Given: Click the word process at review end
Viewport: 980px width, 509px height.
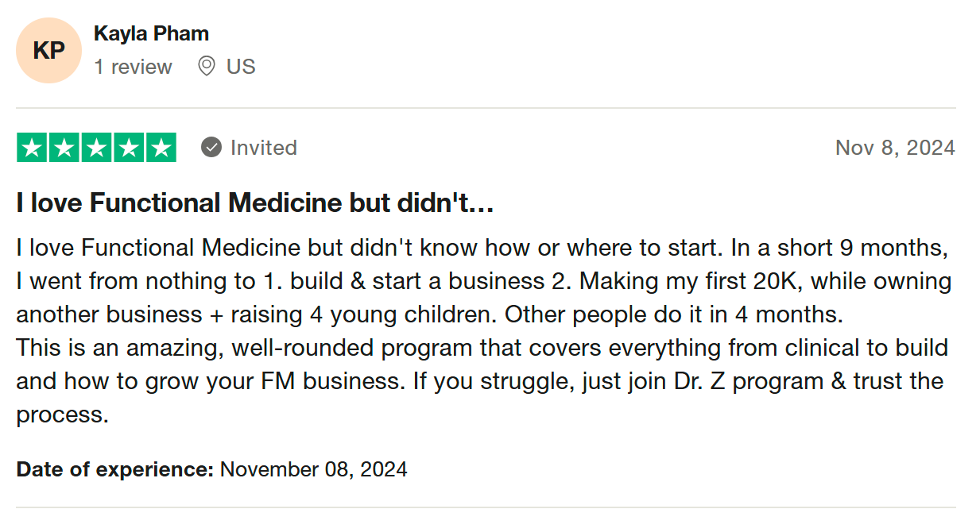Looking at the screenshot, I should click(x=62, y=415).
